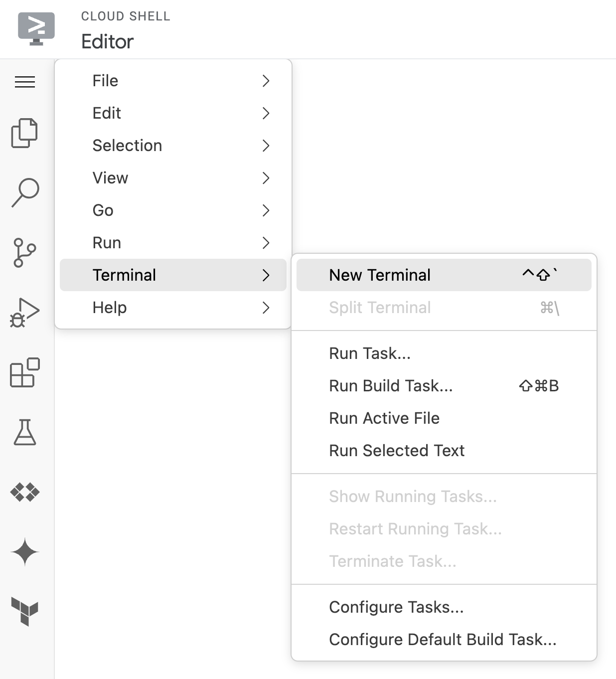Open the Testing flask icon

(x=25, y=432)
